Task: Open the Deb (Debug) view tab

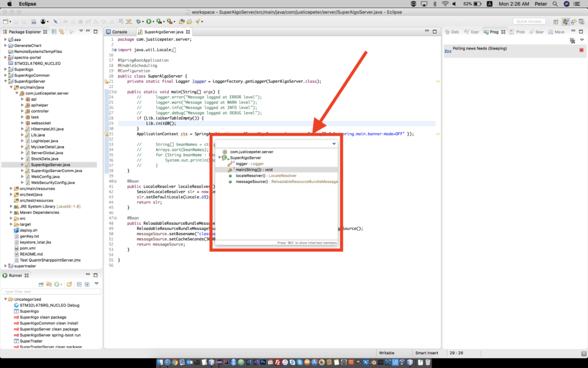Action: 452,32
